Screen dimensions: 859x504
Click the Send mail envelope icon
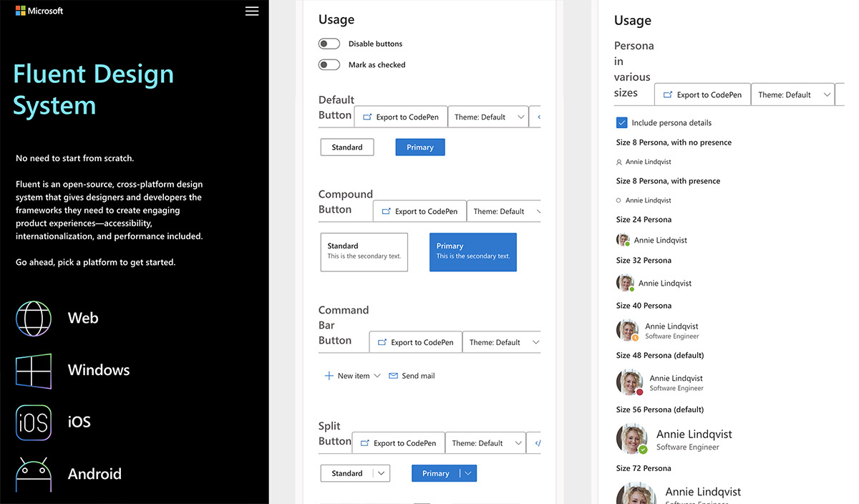(393, 376)
